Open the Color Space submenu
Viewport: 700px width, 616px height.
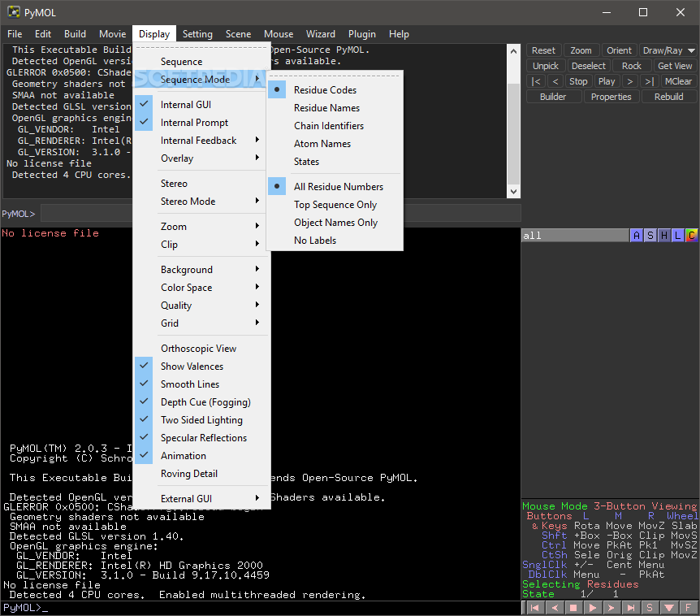(201, 288)
